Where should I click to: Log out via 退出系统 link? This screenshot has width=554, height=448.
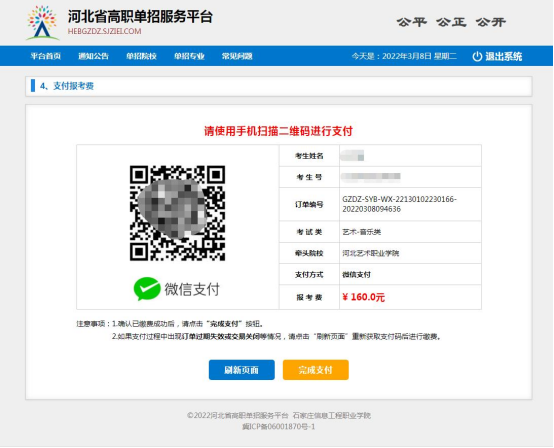[x=503, y=57]
